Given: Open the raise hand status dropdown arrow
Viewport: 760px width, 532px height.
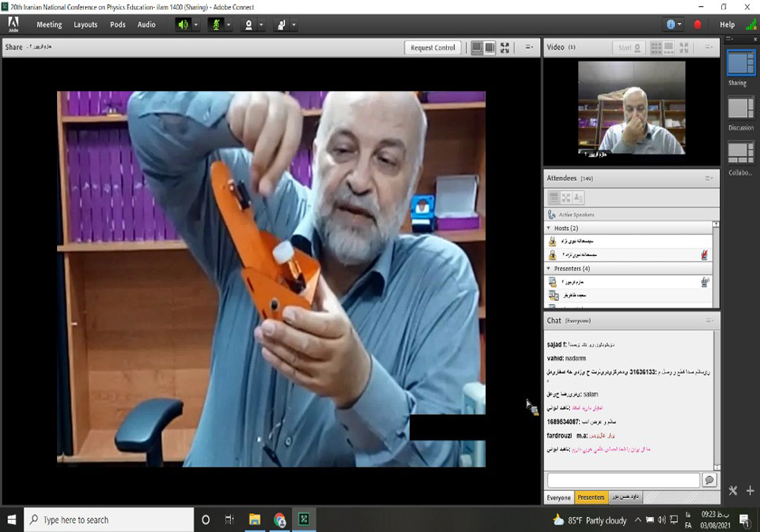Looking at the screenshot, I should (293, 24).
